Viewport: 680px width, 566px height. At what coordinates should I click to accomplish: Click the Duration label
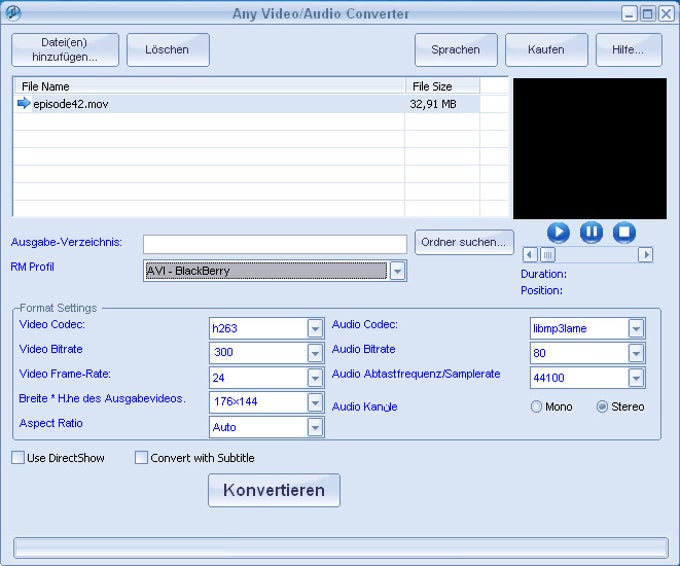(x=543, y=274)
